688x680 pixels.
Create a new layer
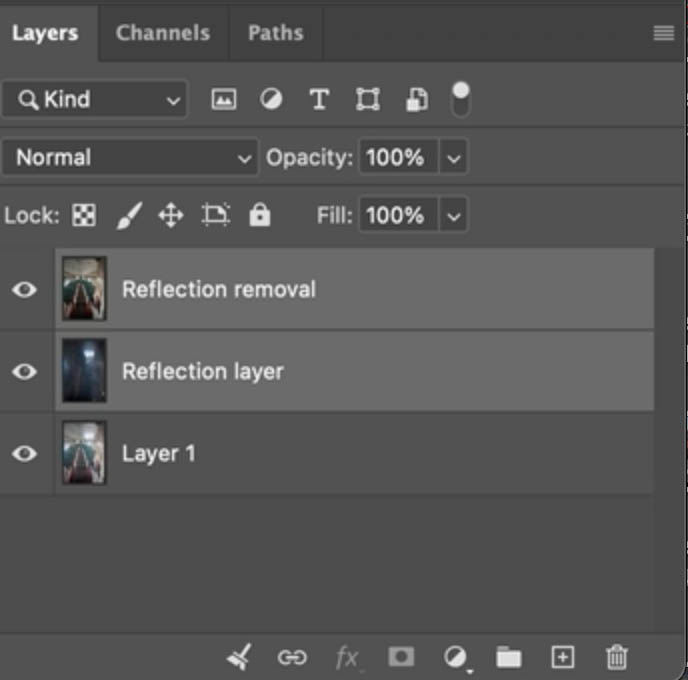point(563,657)
